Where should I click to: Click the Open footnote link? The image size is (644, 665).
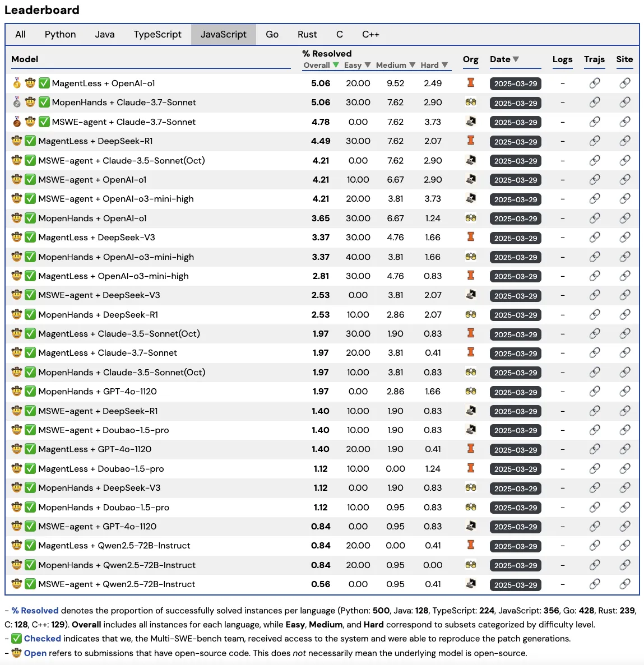38,653
